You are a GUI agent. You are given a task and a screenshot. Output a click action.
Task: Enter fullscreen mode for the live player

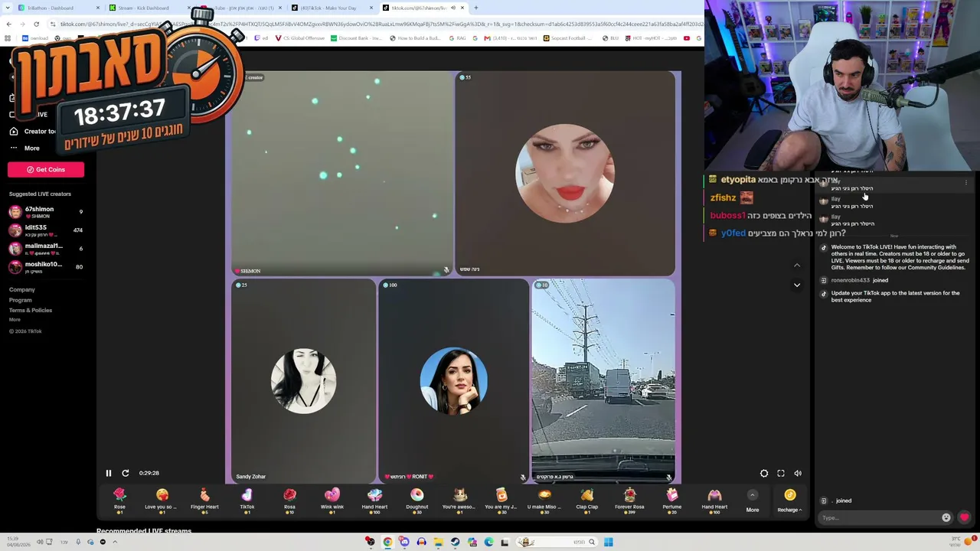pyautogui.click(x=781, y=474)
